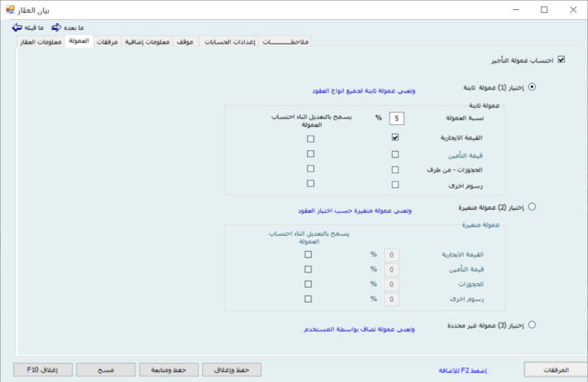
Task: Select option 3 unspecified commission radio button
Action: click(532, 325)
